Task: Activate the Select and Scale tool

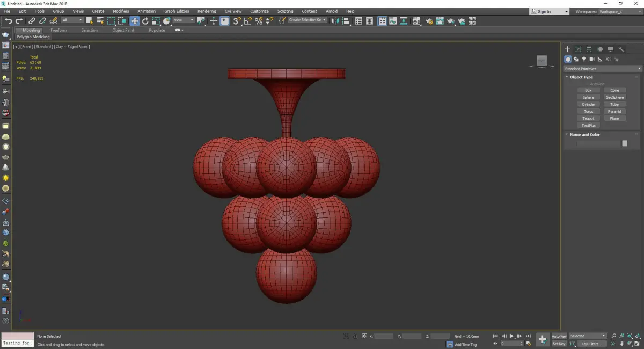Action: coord(156,21)
